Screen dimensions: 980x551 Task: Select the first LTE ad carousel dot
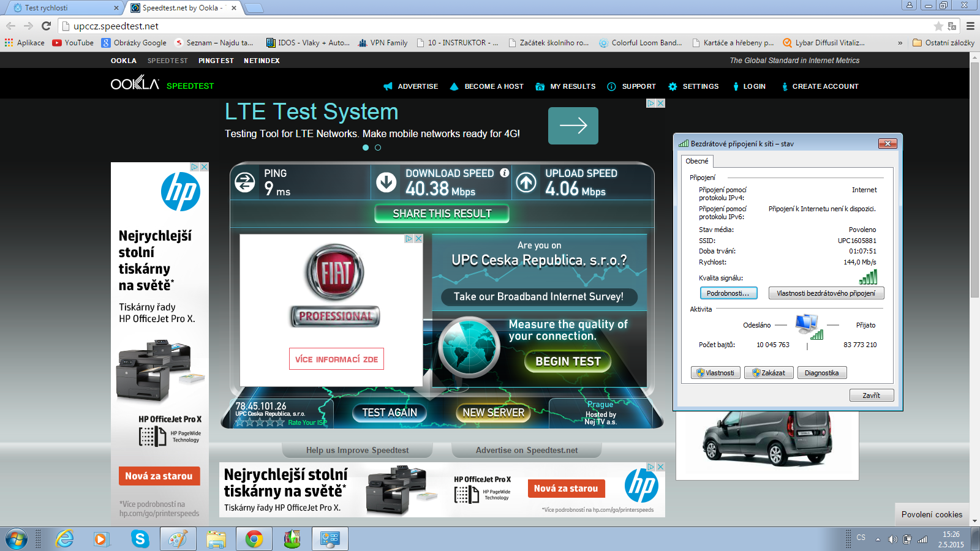click(366, 148)
